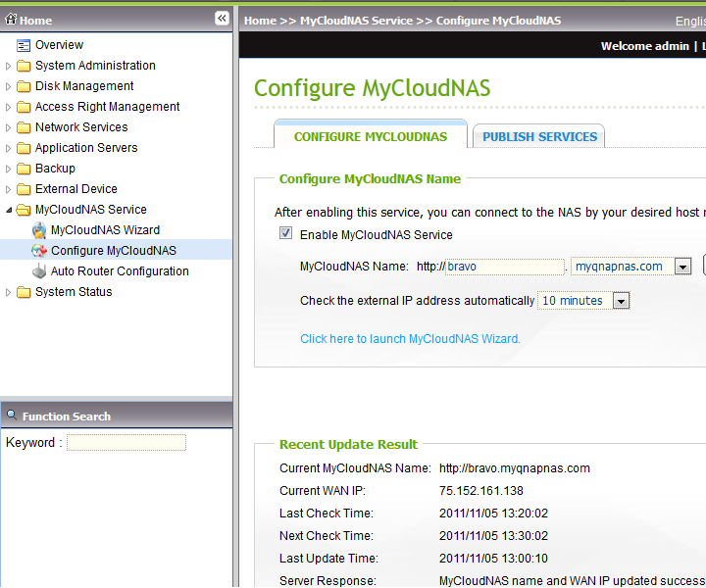
Task: Open the 10 minutes interval dropdown
Action: click(620, 301)
